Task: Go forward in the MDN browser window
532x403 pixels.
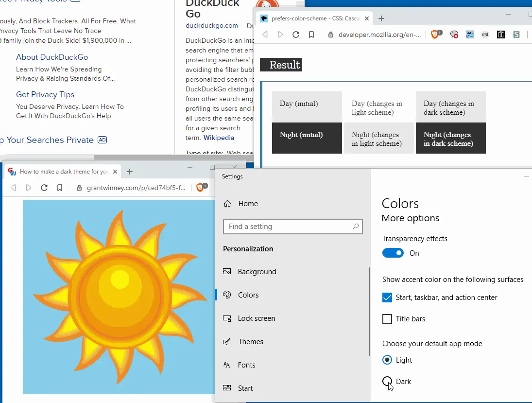Action: [280, 35]
